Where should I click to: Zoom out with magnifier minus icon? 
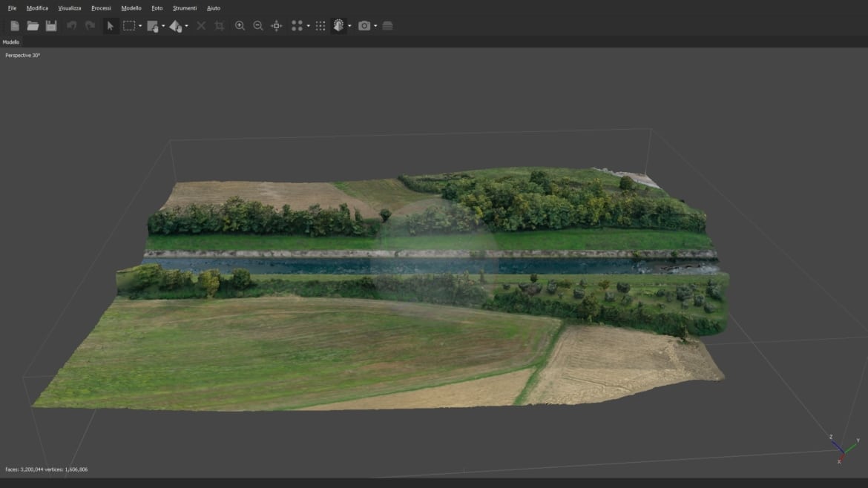(x=258, y=25)
